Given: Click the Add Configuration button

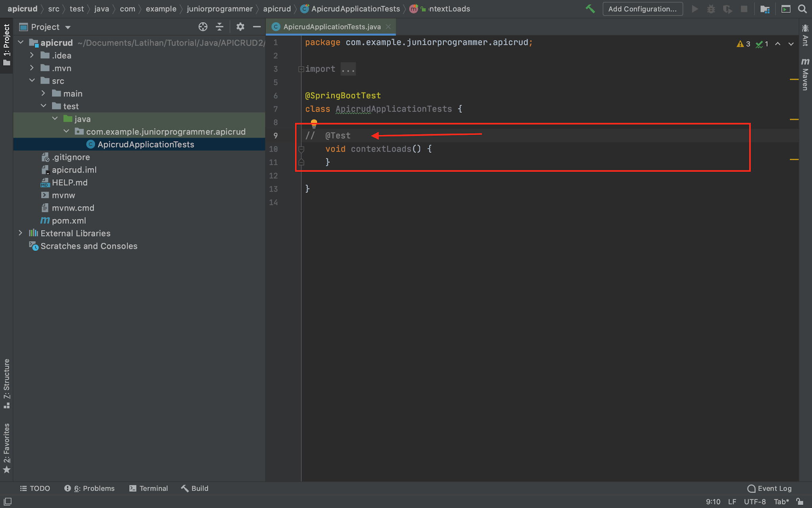Looking at the screenshot, I should pos(642,9).
